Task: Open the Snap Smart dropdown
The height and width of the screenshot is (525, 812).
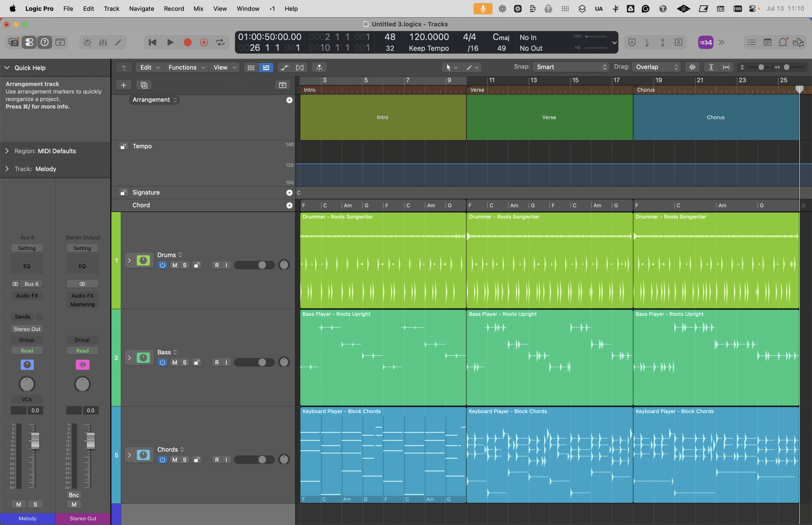Action: (x=571, y=67)
